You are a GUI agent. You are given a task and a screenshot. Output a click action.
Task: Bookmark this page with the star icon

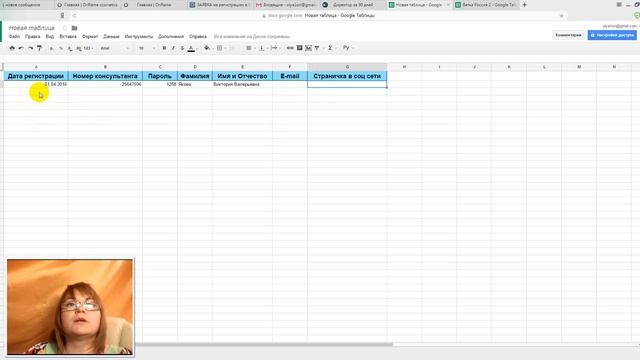[x=562, y=16]
